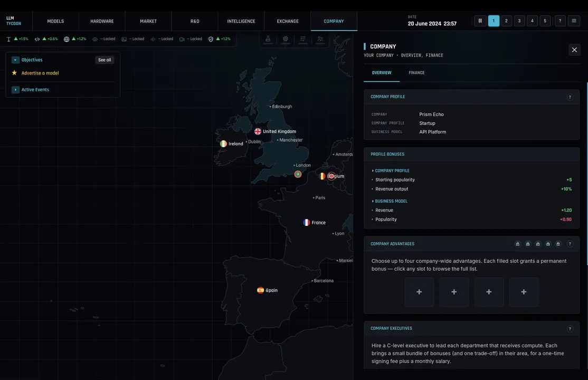
Task: Click first lock icon in Company Advantages
Action: pyautogui.click(x=517, y=244)
